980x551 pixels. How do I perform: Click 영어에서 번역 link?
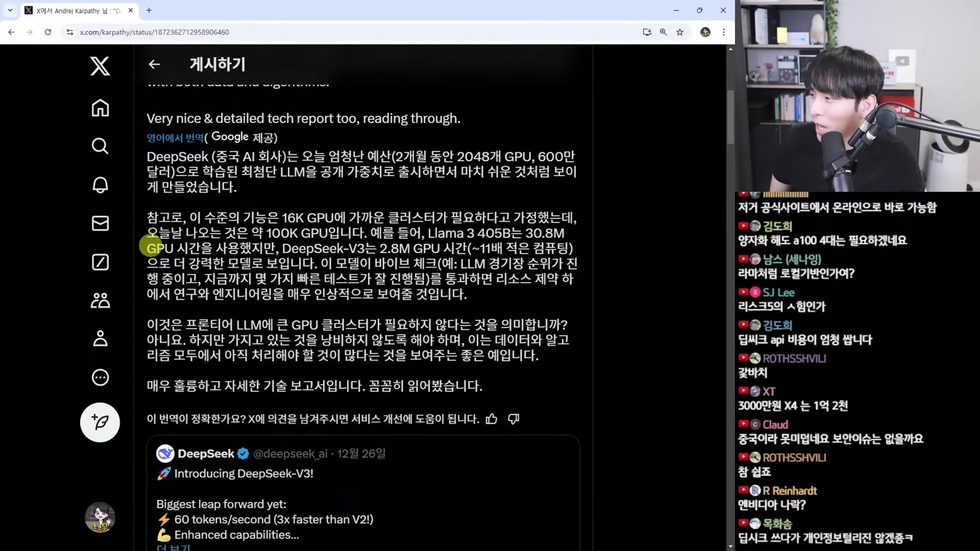coord(175,138)
